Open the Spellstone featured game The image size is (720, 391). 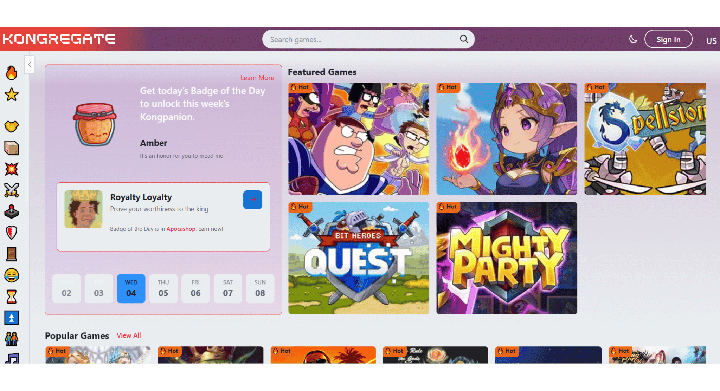point(645,139)
